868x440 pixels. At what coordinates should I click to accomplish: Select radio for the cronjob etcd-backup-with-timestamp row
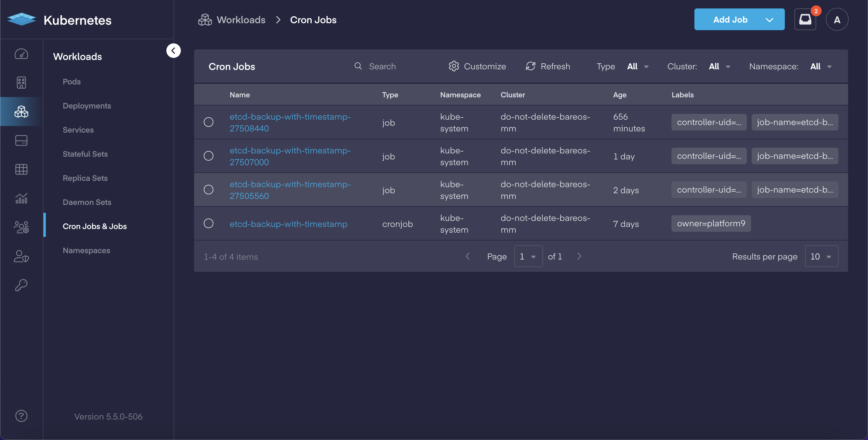[209, 223]
